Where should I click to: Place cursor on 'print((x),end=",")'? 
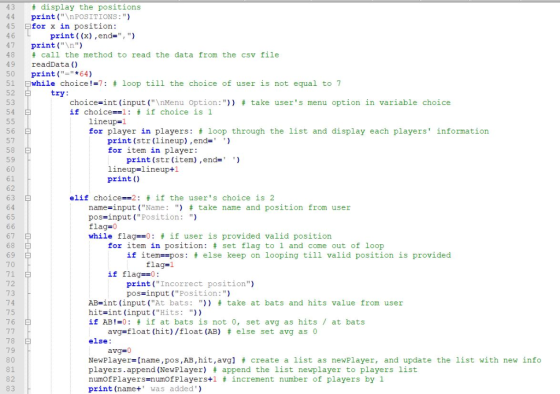point(92,36)
